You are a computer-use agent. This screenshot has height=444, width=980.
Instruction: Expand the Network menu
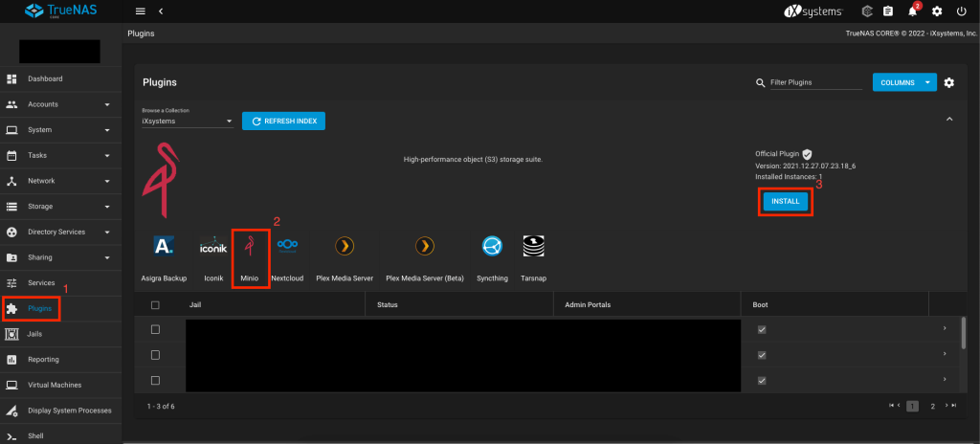60,181
